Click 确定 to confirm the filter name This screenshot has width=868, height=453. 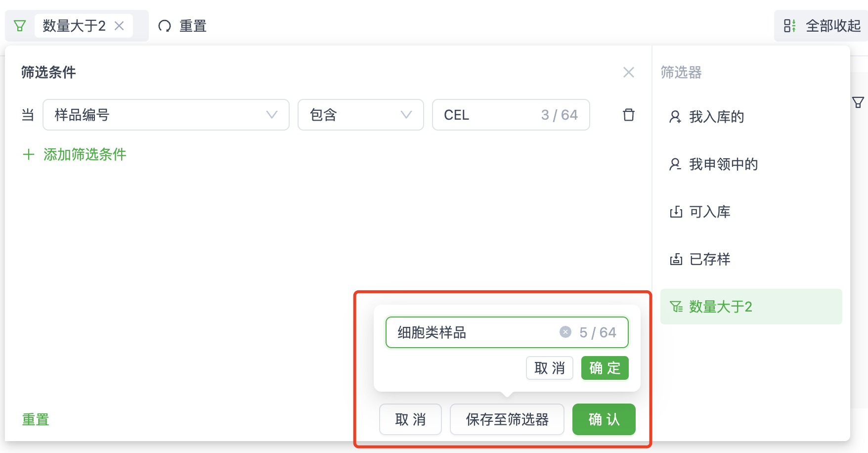click(x=604, y=368)
